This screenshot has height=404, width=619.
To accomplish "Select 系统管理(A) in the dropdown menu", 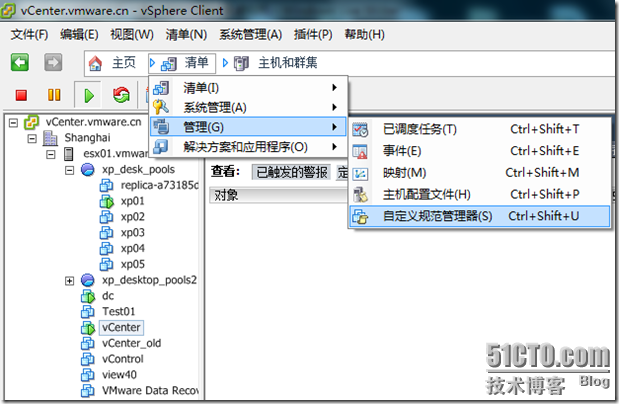I will tap(248, 107).
